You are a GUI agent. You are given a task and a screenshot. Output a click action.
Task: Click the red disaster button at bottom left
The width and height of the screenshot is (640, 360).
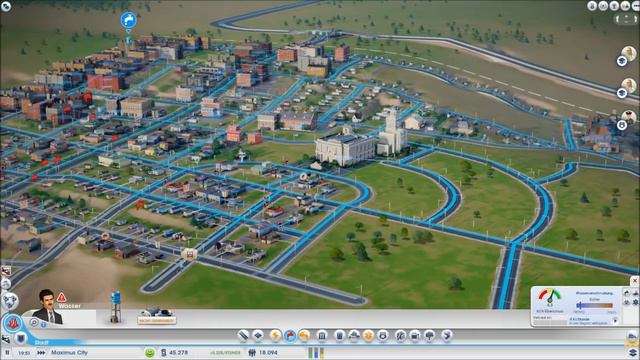(13, 323)
